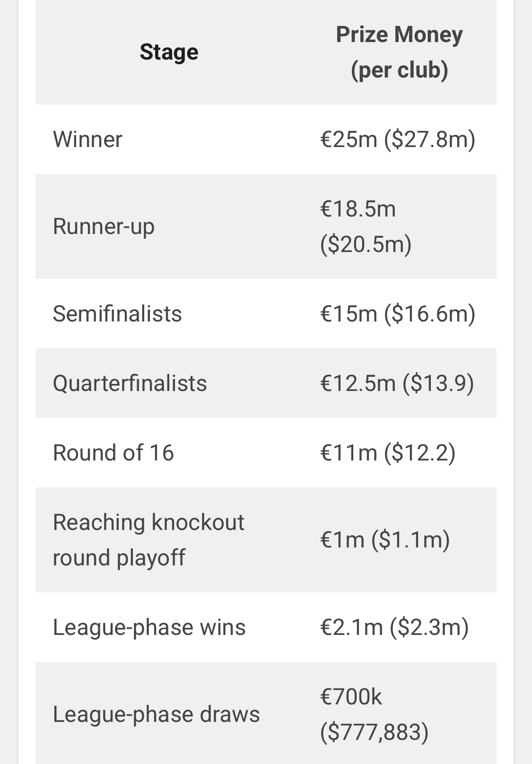The width and height of the screenshot is (532, 764).
Task: Tap the €12.5m ($13.9) prize cell
Action: 397,383
